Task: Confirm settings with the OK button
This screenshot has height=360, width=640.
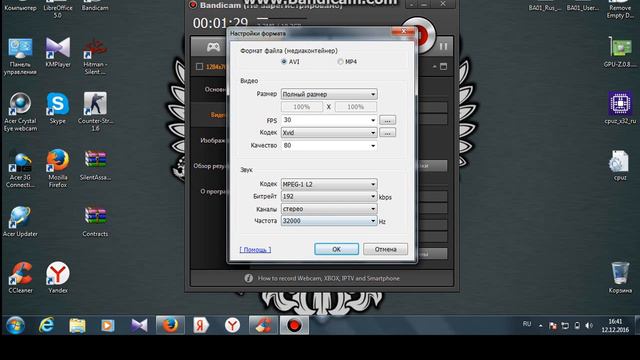Action: pos(336,249)
